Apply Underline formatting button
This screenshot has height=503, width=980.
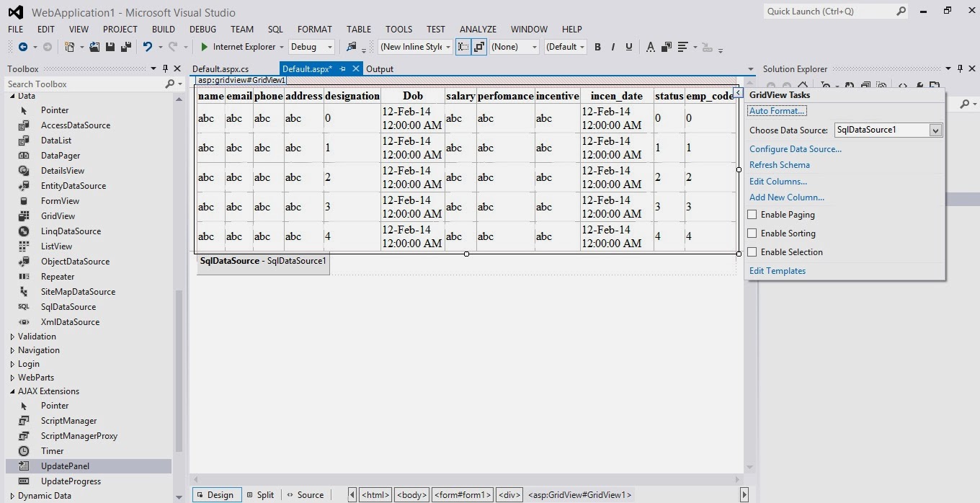pyautogui.click(x=629, y=47)
